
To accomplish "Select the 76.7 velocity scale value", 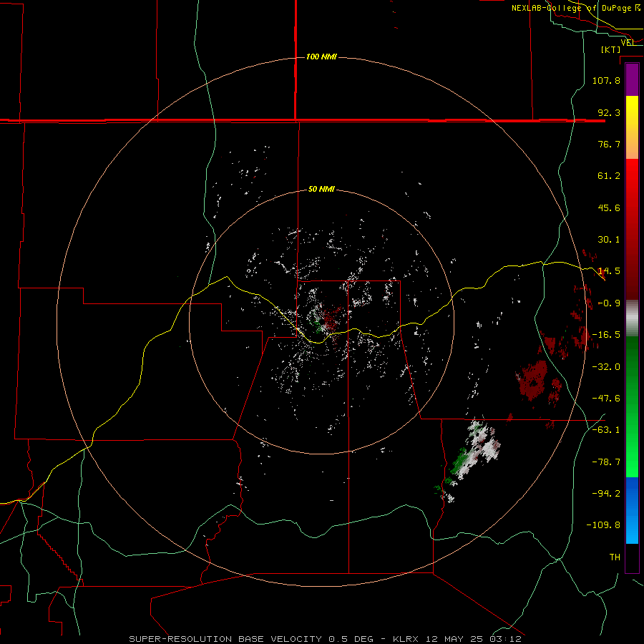I will (x=609, y=144).
